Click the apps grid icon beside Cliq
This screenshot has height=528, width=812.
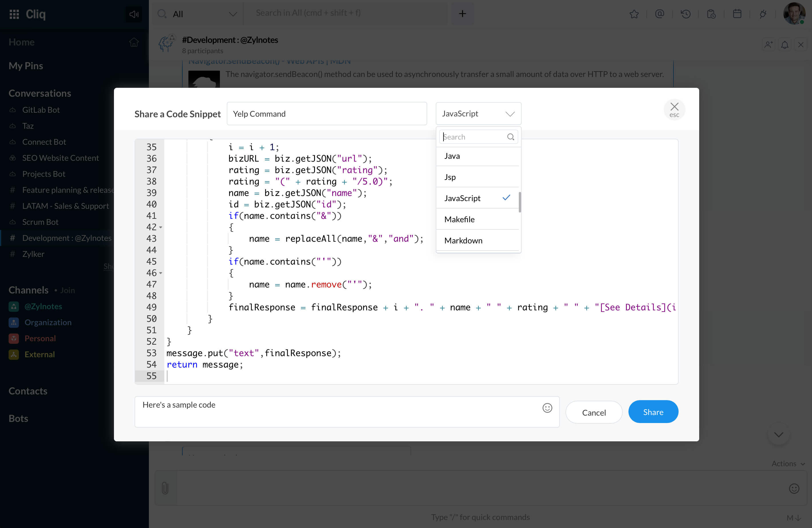point(14,14)
